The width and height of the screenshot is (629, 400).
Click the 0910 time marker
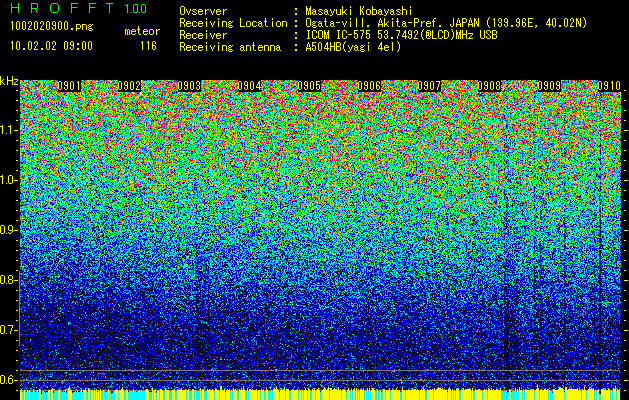pos(609,86)
